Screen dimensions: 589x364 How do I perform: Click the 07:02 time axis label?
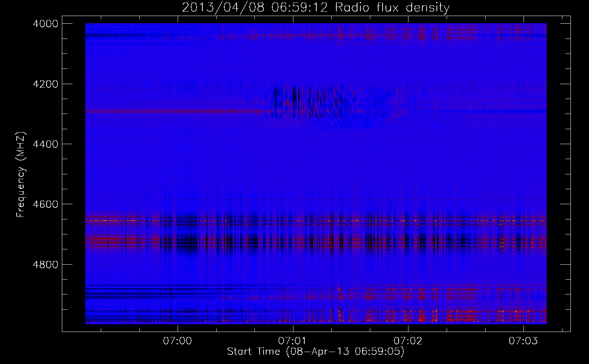tap(408, 341)
